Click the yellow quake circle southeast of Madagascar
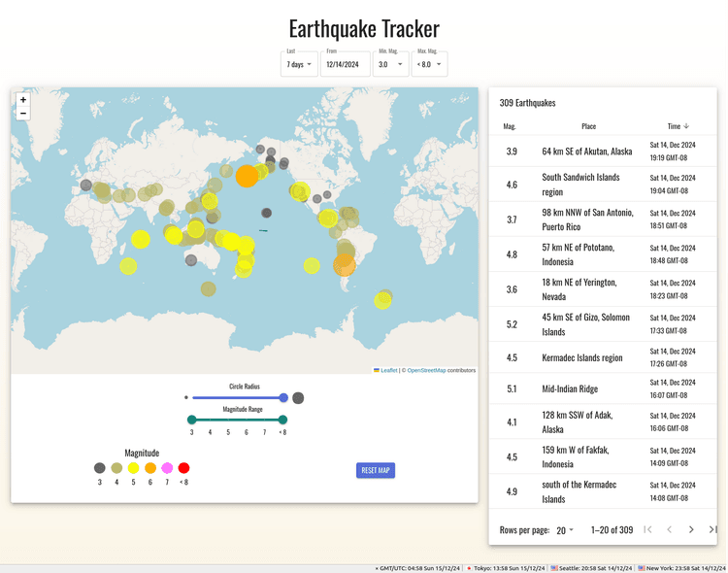The height and width of the screenshot is (573, 728). (x=128, y=266)
